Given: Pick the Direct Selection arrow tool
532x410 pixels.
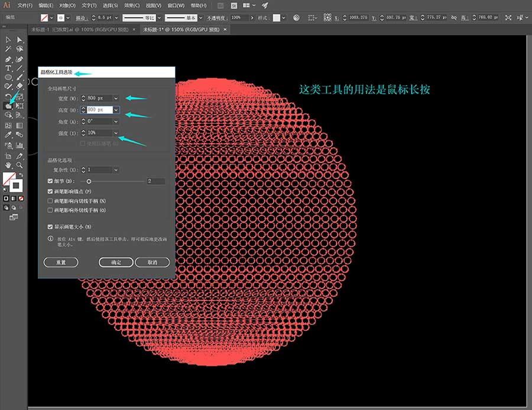Looking at the screenshot, I should (x=20, y=40).
